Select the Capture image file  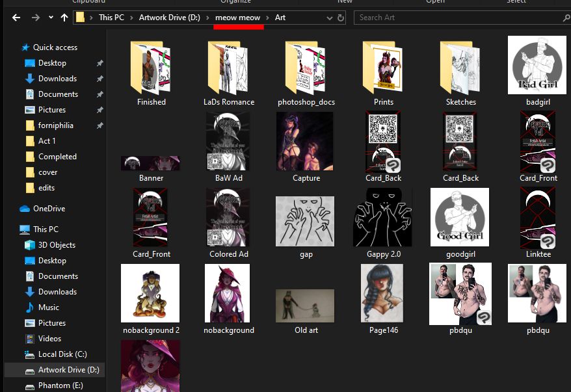coord(306,147)
